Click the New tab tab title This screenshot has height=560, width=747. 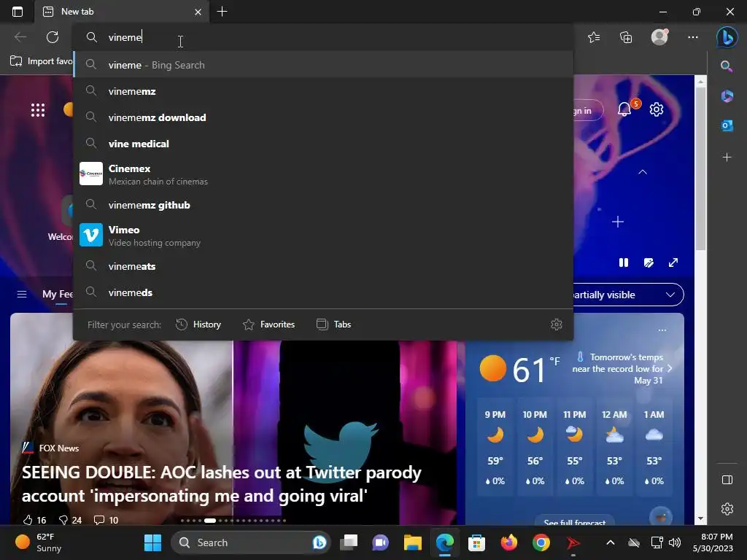click(x=77, y=12)
